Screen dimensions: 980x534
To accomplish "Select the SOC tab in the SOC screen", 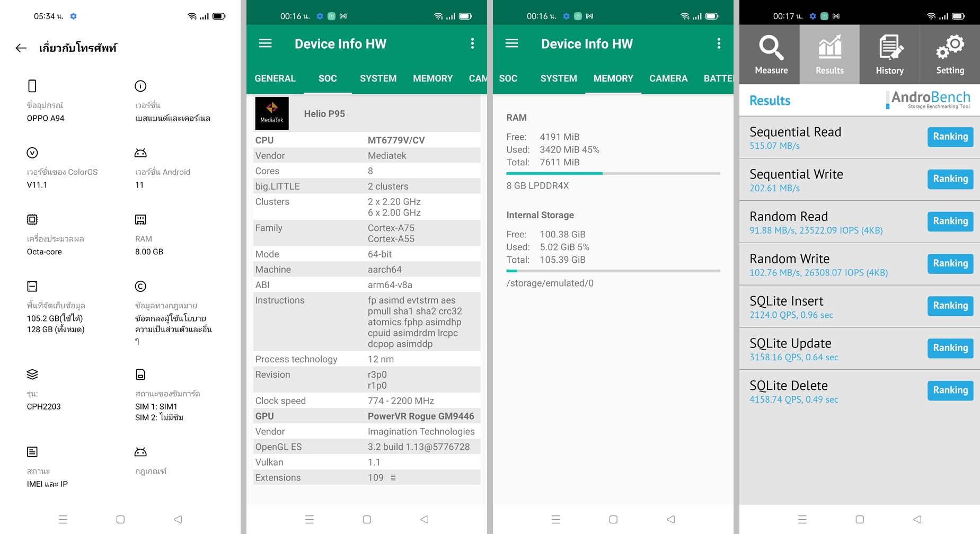I will pos(328,78).
